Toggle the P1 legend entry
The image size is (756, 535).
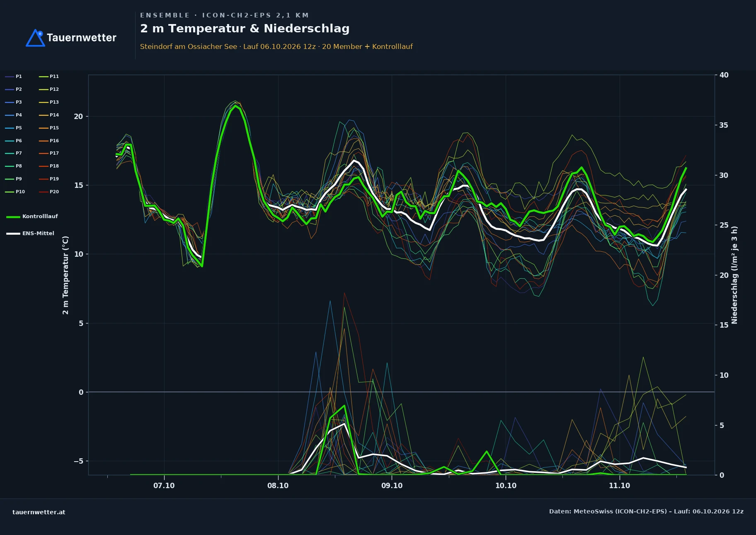(x=14, y=76)
